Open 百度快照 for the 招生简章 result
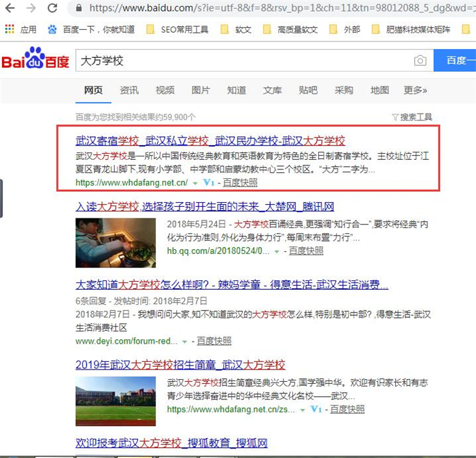 (347, 410)
